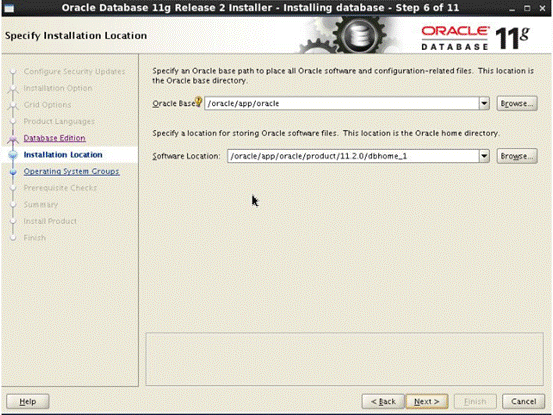Click the Installation Option step text

(x=58, y=88)
